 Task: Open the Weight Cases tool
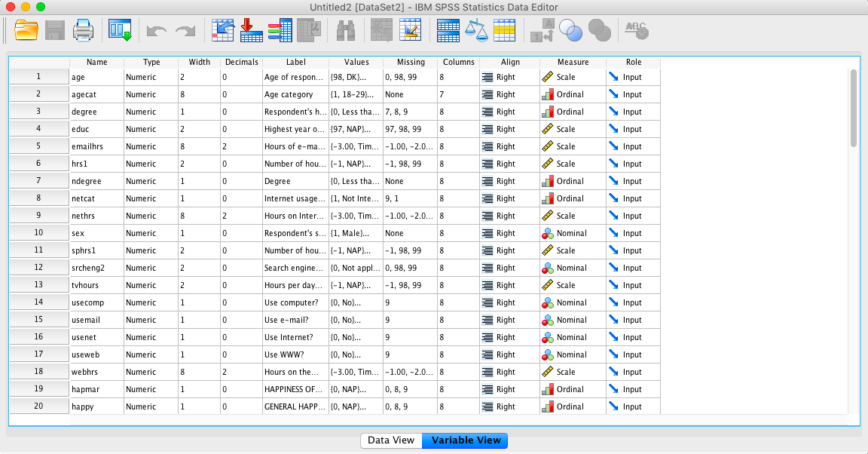click(477, 30)
